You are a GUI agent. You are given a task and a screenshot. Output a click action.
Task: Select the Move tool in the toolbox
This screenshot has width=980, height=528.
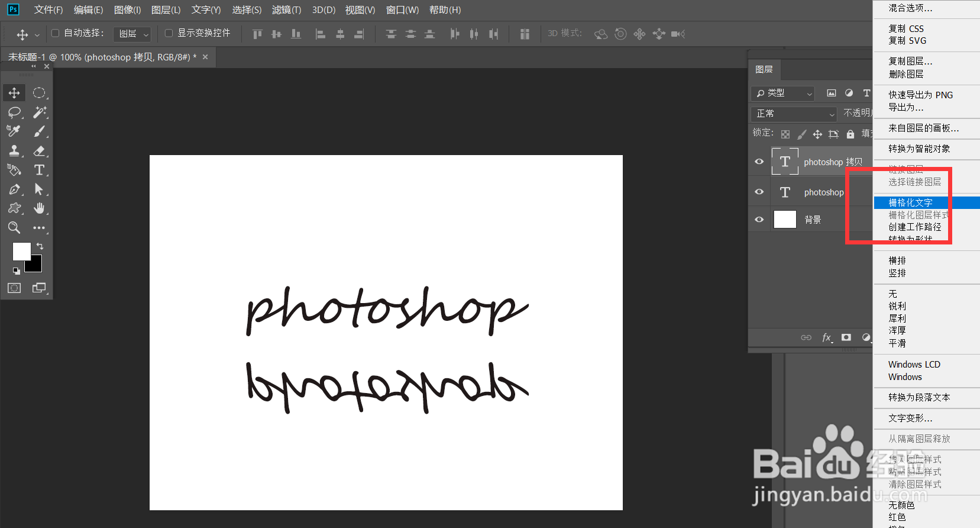(14, 92)
